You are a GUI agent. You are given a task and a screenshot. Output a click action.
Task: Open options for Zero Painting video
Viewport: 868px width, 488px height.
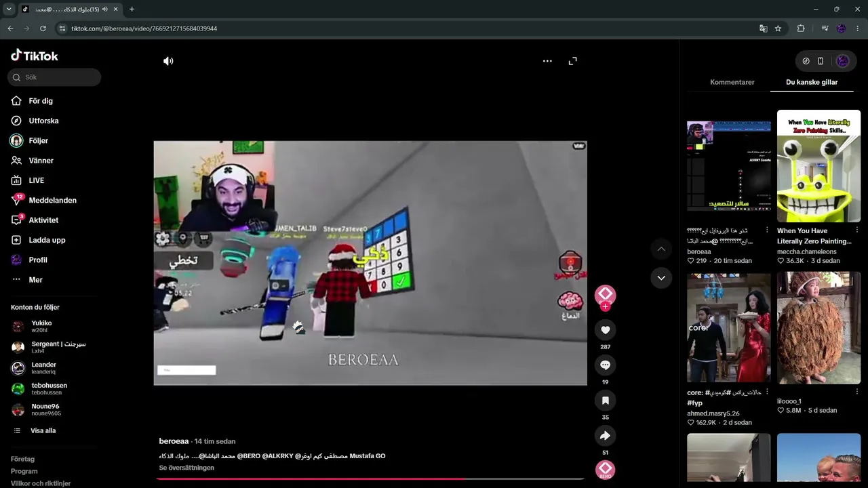857,230
